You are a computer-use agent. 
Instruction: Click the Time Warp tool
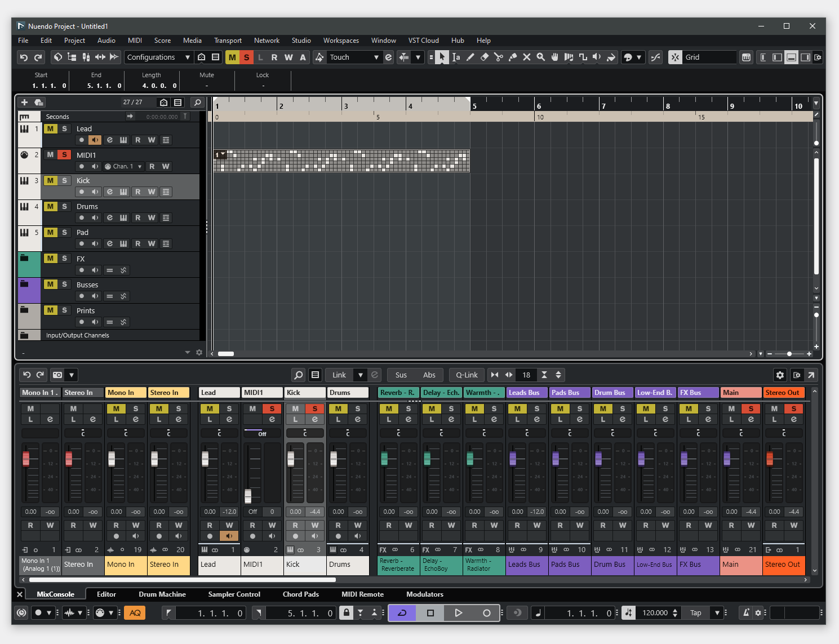coord(569,57)
